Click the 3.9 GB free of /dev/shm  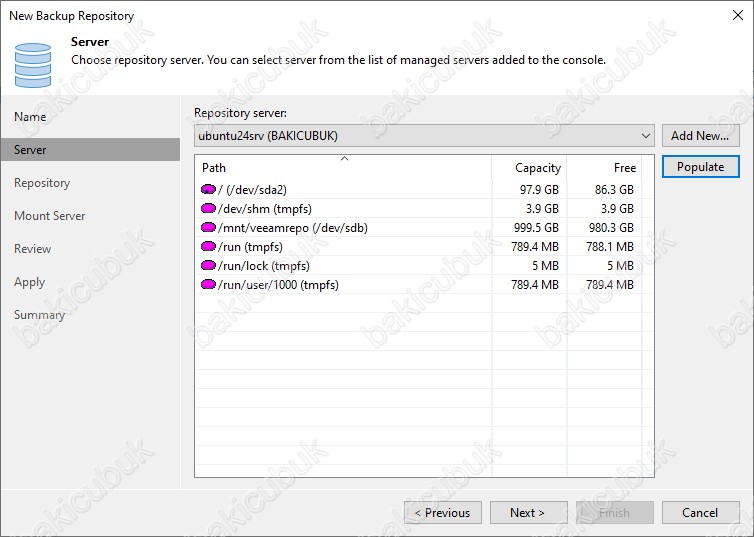click(x=617, y=209)
